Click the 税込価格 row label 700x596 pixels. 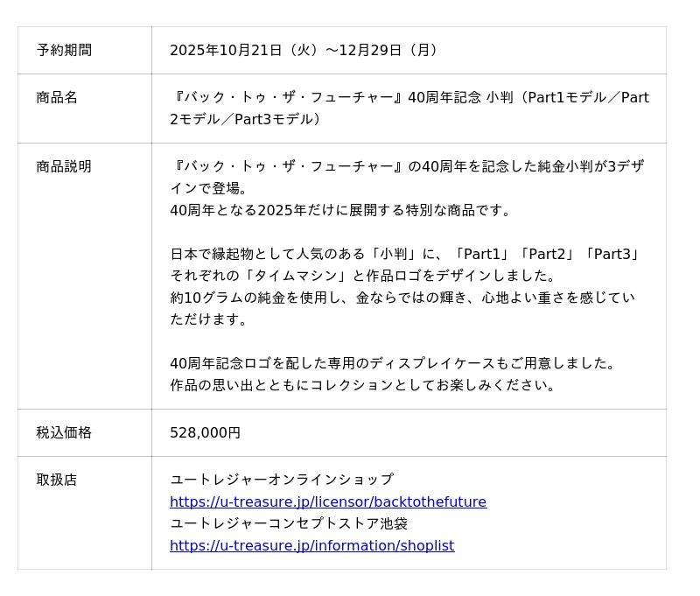point(64,432)
